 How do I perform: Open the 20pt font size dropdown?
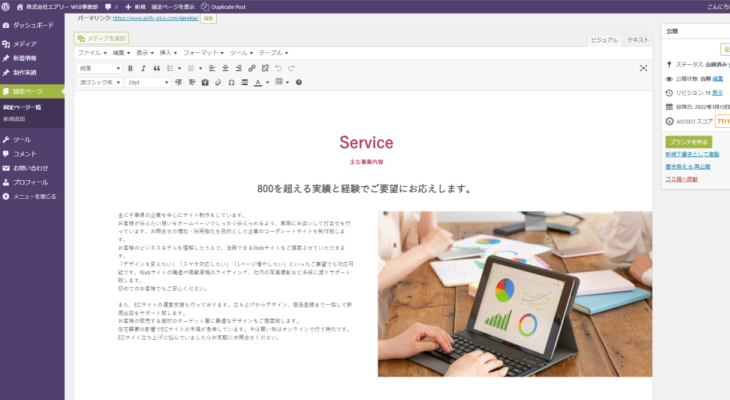click(x=148, y=82)
